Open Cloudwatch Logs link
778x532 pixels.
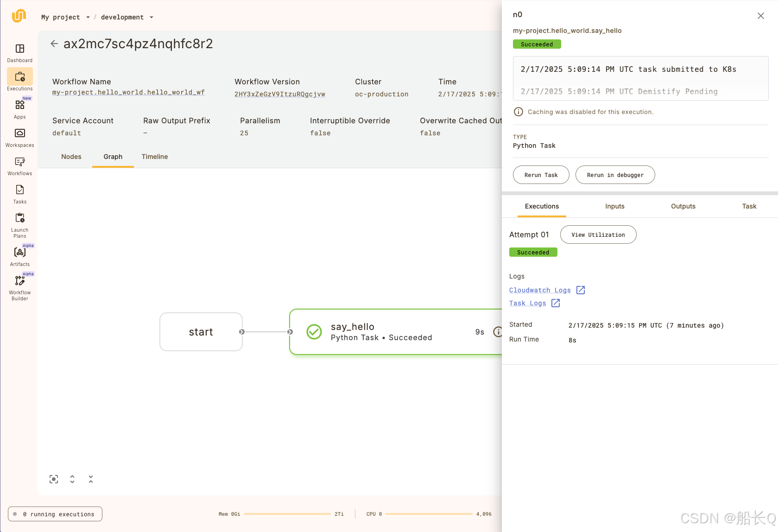tap(540, 290)
